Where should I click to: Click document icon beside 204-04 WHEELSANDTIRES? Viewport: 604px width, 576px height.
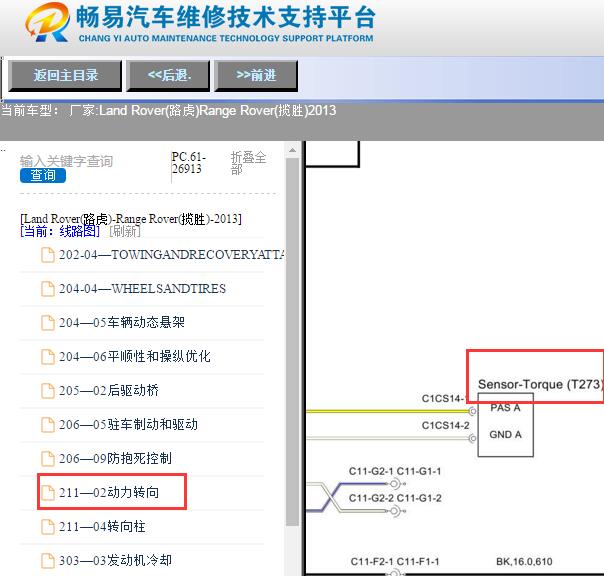click(48, 289)
